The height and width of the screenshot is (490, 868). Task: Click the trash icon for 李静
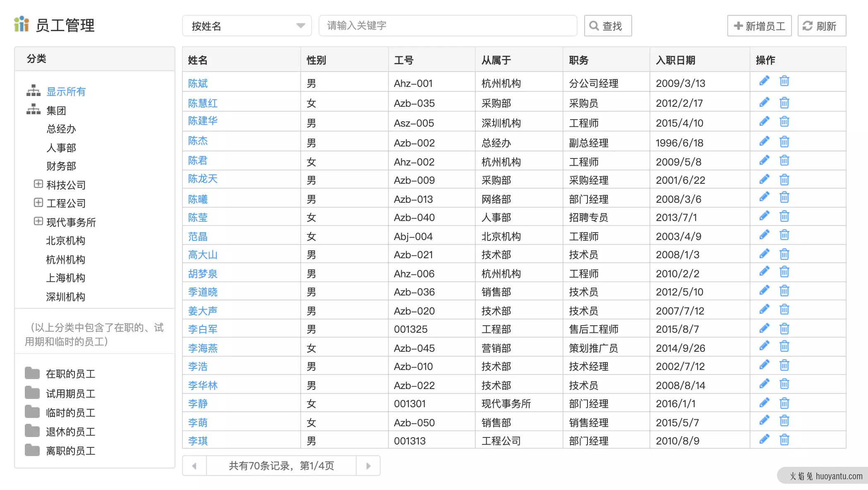point(784,402)
